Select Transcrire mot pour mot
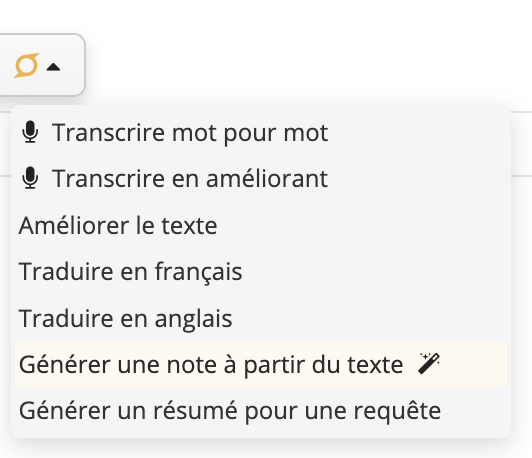This screenshot has height=458, width=532. [261, 132]
